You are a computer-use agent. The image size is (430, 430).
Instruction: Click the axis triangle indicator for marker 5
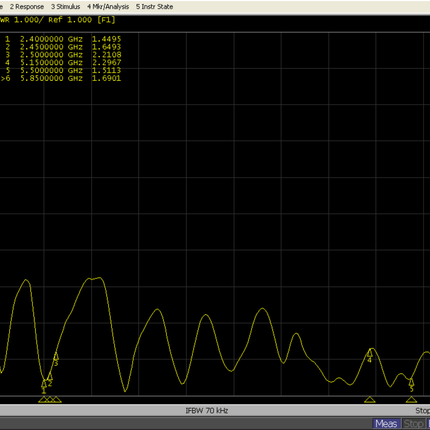[x=411, y=399]
